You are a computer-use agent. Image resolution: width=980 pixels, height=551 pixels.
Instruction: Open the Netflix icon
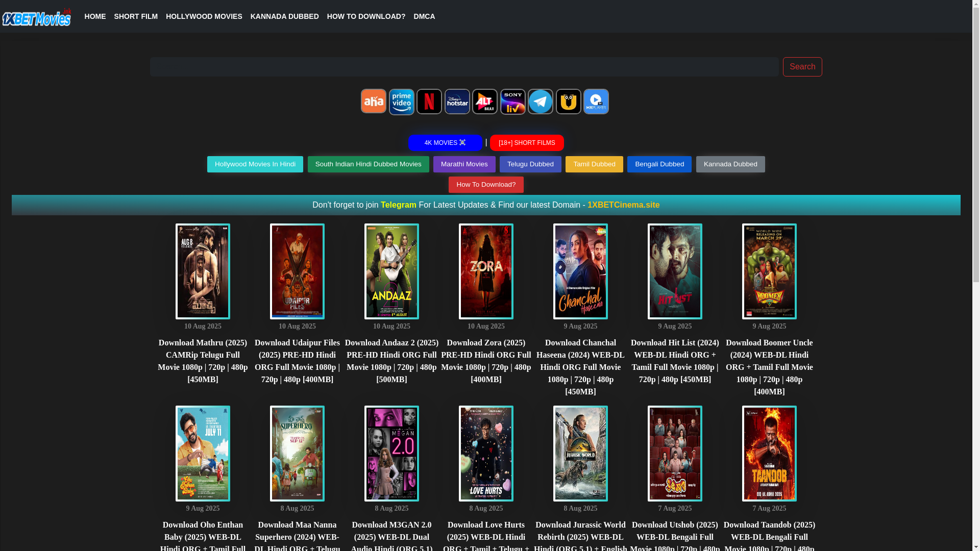tap(429, 101)
